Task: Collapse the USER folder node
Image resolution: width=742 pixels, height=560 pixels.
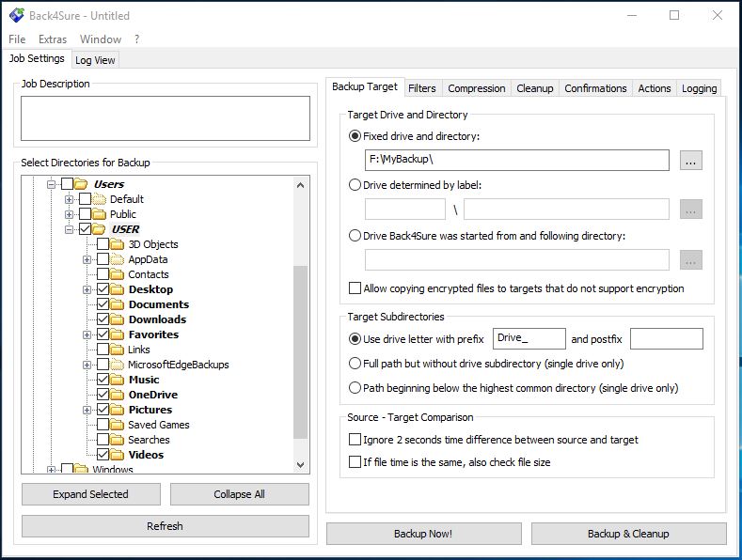Action: pyautogui.click(x=69, y=229)
